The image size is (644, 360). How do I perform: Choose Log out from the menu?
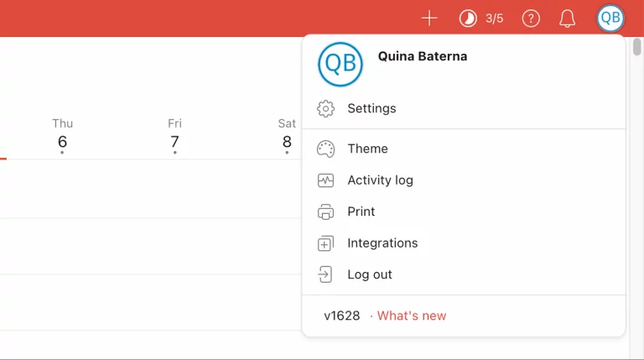click(370, 274)
